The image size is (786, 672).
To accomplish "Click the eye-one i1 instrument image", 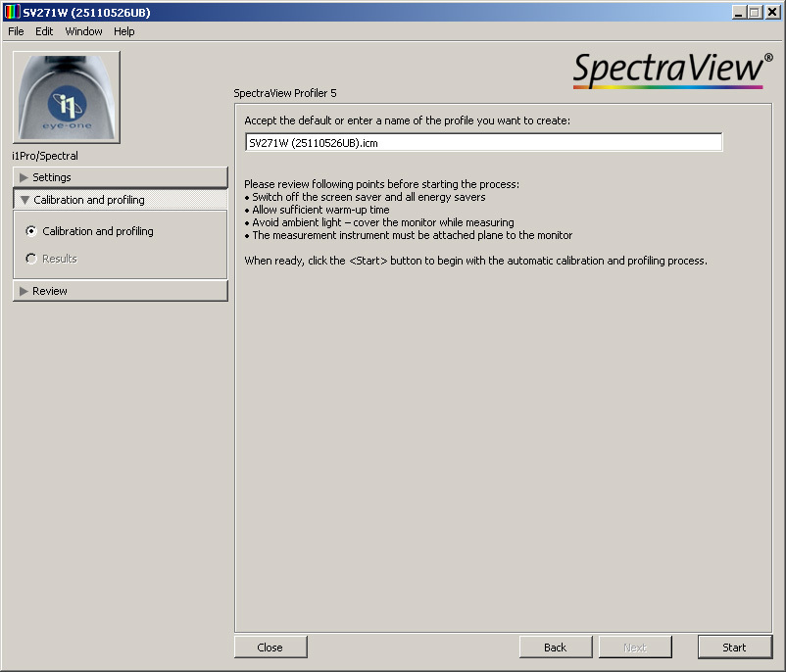I will coord(67,97).
